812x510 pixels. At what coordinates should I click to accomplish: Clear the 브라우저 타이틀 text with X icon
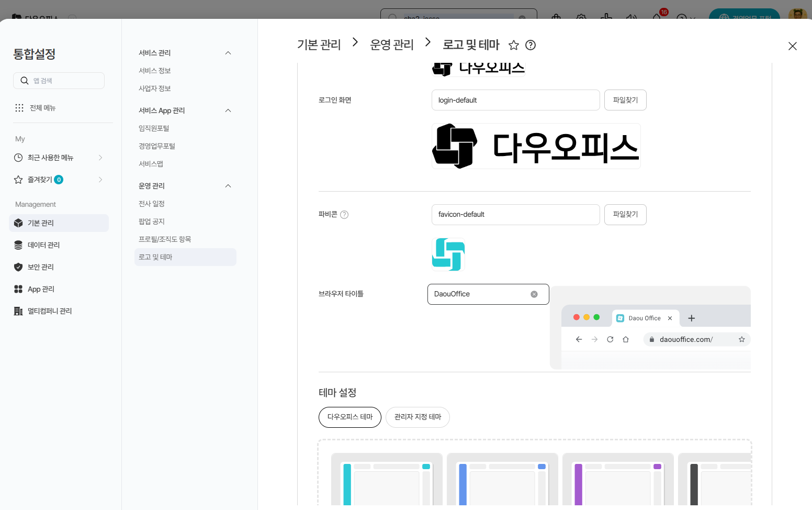point(534,294)
